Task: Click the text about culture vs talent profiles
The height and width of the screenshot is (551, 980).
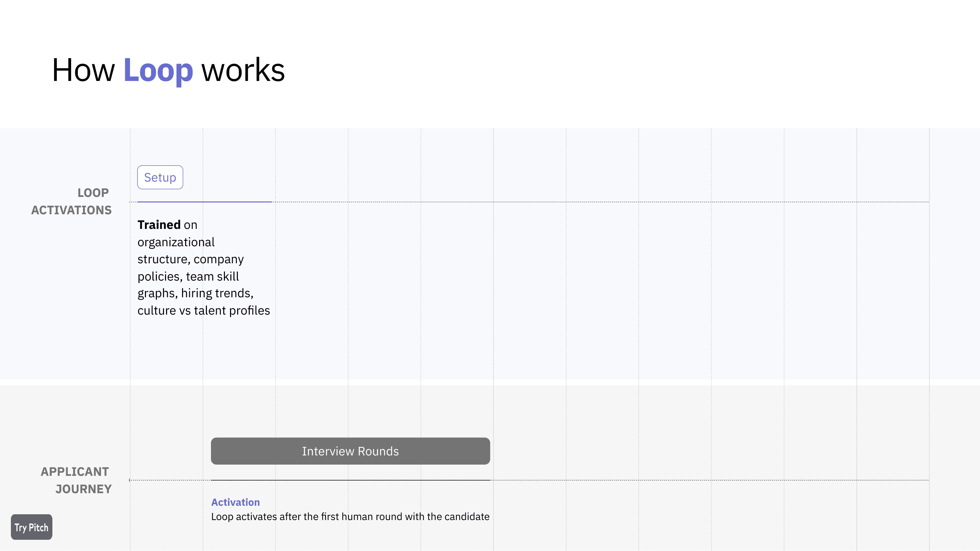Action: click(x=203, y=310)
